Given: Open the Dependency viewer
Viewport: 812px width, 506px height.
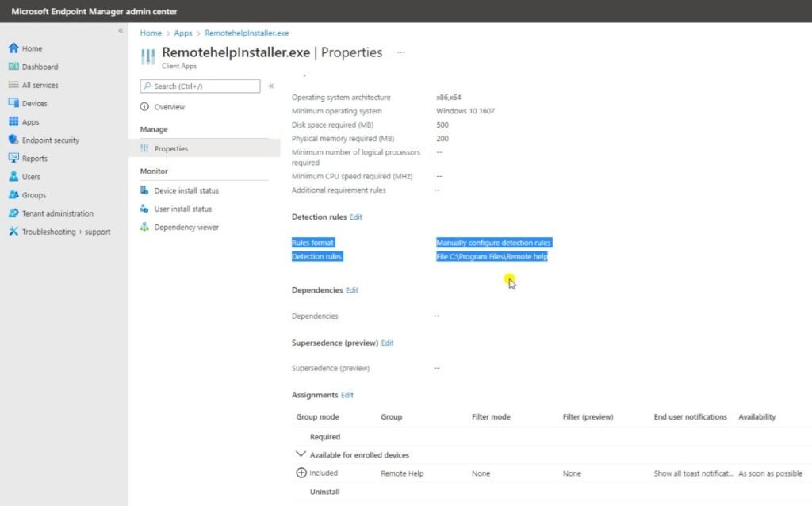Looking at the screenshot, I should 186,228.
